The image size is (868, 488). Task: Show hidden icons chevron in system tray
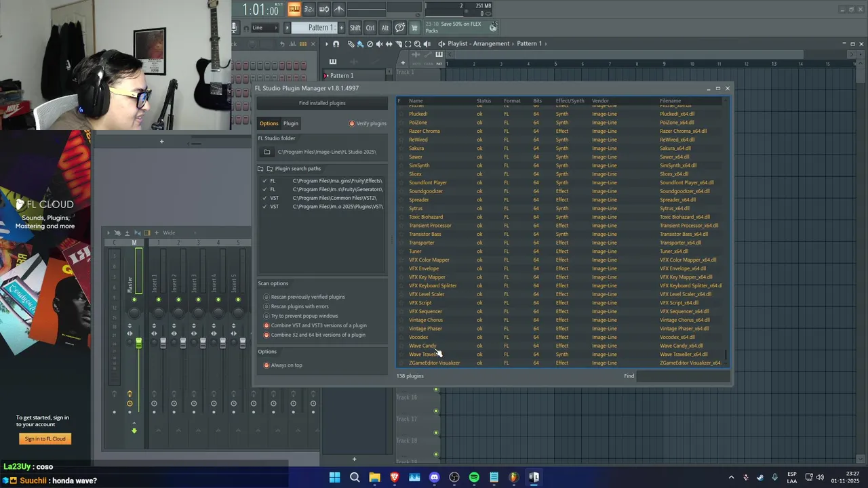tap(731, 477)
